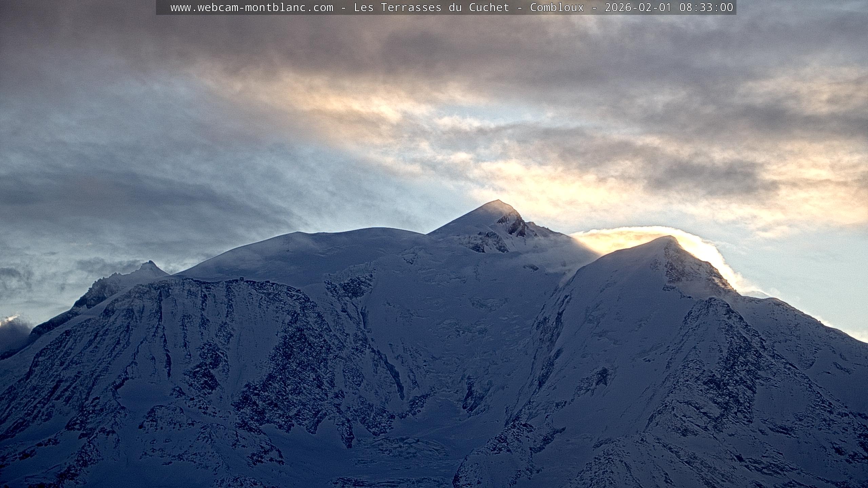Click the small hut on the rocky ridge crest
Image resolution: width=868 pixels, height=488 pixels.
click(241, 279)
